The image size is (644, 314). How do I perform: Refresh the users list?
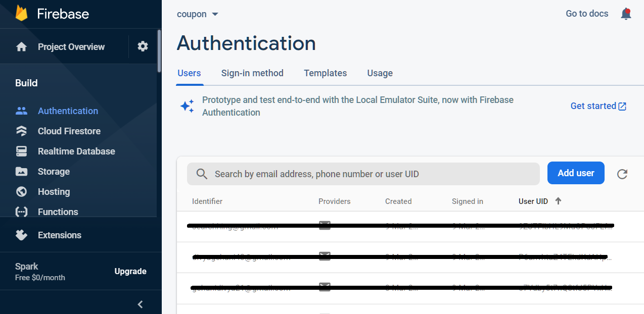click(622, 174)
